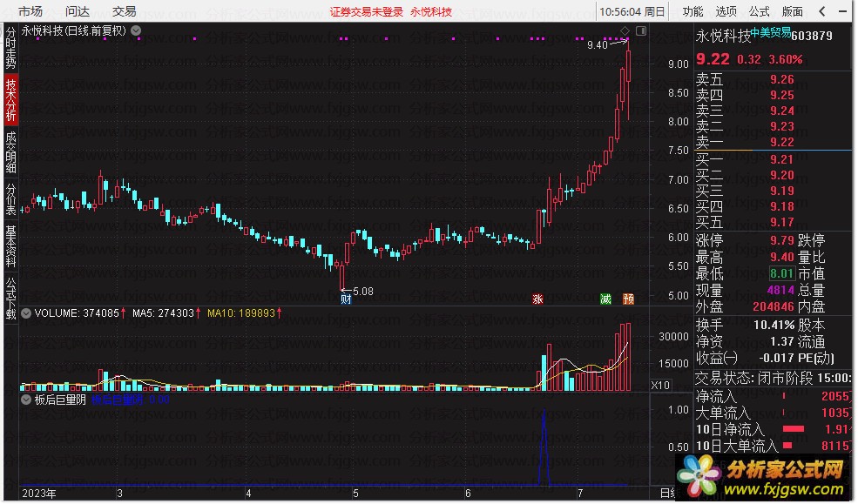Click the 卖五 price 9.26

pos(782,80)
